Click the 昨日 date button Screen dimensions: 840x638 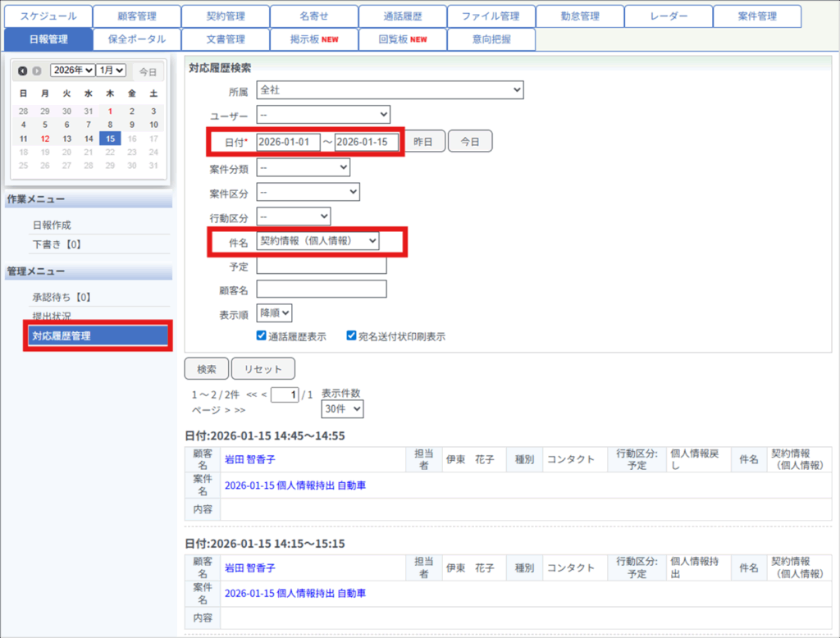422,142
